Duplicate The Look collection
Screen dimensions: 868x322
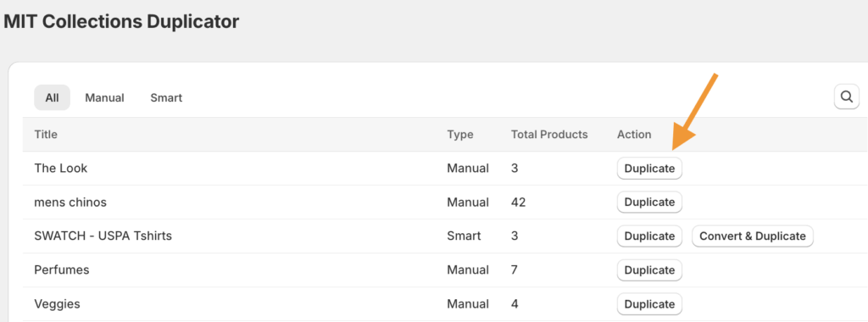point(649,169)
